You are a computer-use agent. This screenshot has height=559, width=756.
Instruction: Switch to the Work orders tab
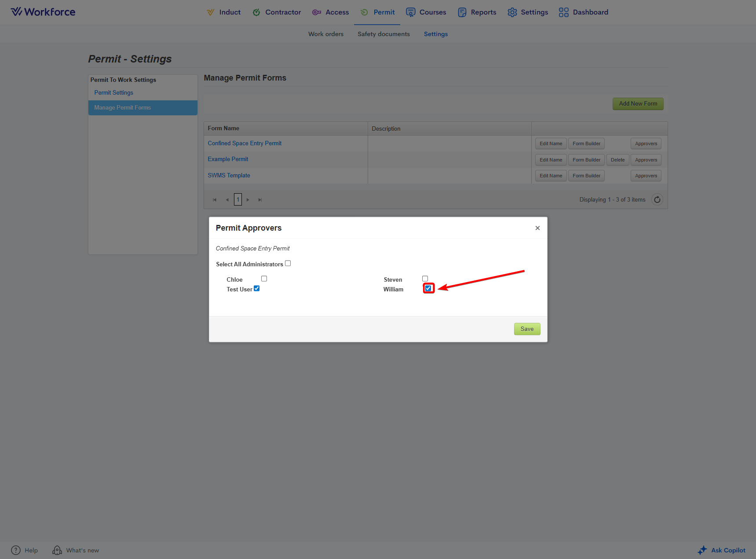325,34
